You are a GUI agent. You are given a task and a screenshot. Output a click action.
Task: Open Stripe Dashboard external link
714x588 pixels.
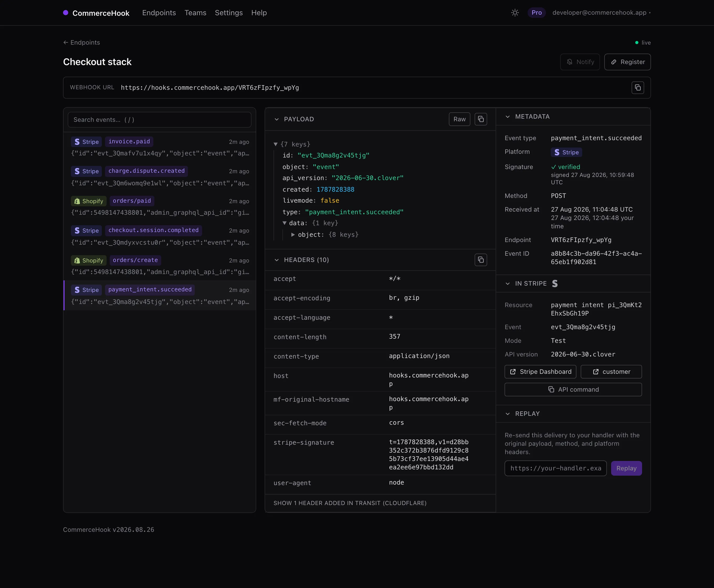pos(540,371)
